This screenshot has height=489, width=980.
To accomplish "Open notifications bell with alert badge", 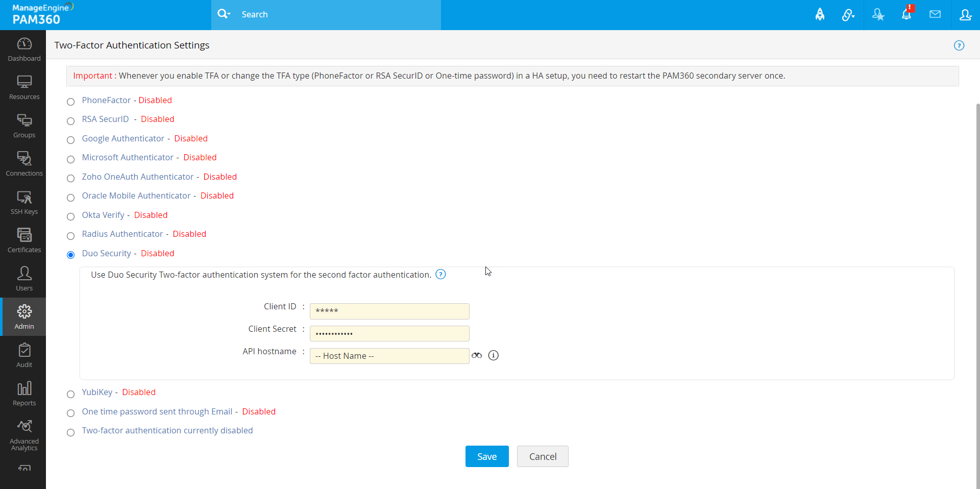I will coord(906,14).
